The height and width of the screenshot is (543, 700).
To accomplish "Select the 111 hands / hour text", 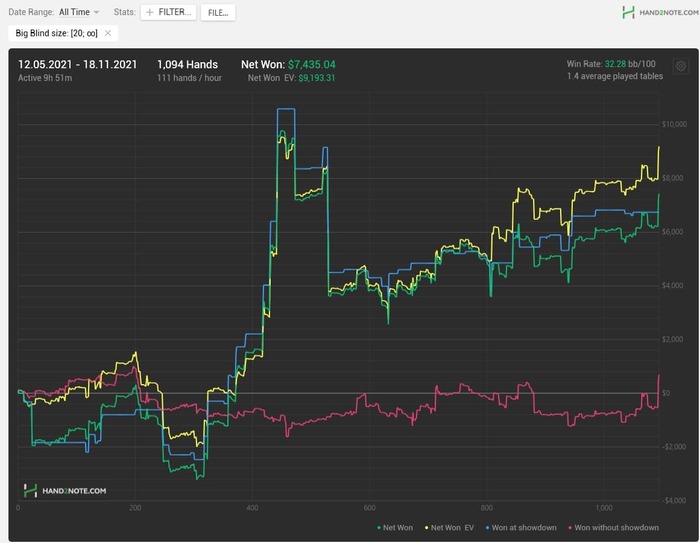I will coord(189,78).
